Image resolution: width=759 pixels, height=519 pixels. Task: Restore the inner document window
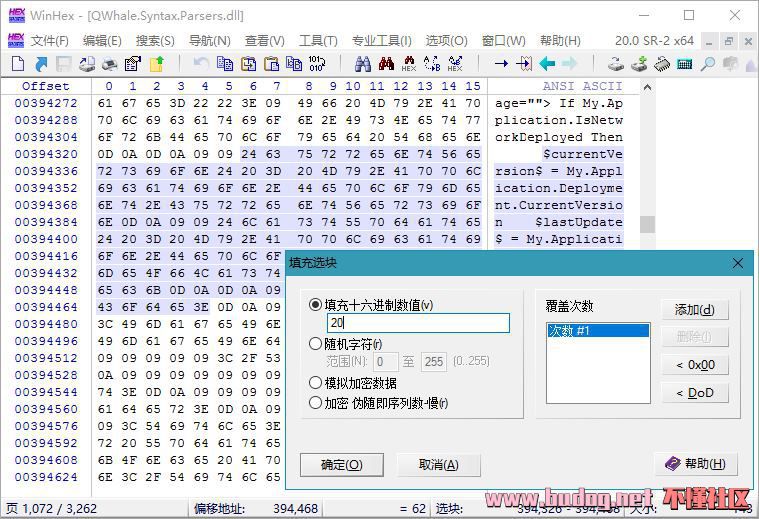point(729,42)
